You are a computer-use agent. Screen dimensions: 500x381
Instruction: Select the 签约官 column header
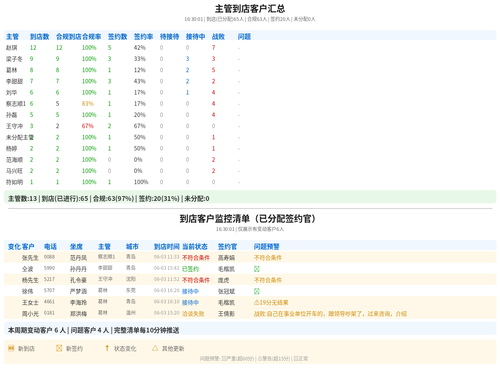point(227,246)
